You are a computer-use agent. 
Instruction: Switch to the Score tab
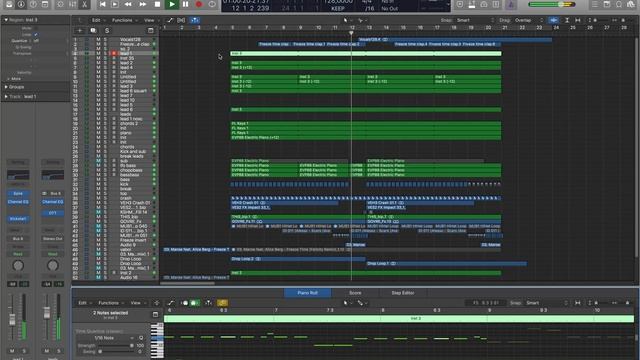coord(355,293)
